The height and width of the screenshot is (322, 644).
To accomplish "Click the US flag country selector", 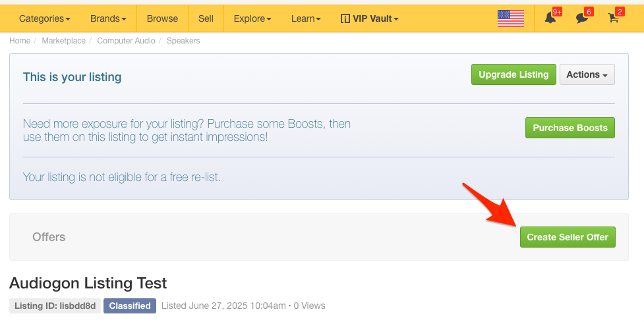I will tap(510, 18).
